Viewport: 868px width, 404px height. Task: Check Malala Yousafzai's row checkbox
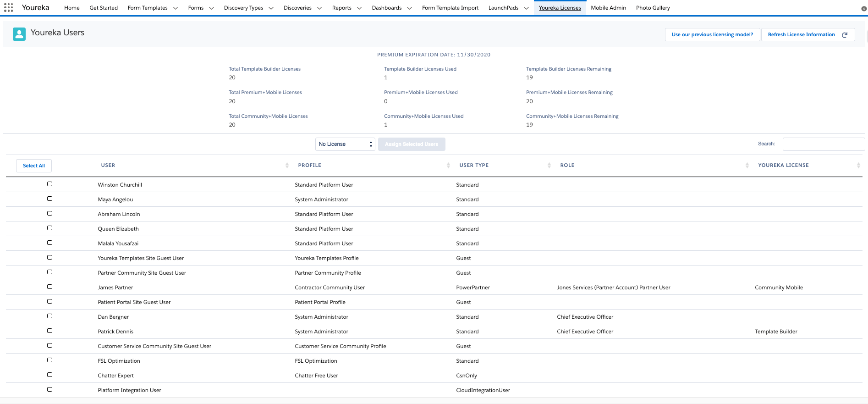pos(49,243)
